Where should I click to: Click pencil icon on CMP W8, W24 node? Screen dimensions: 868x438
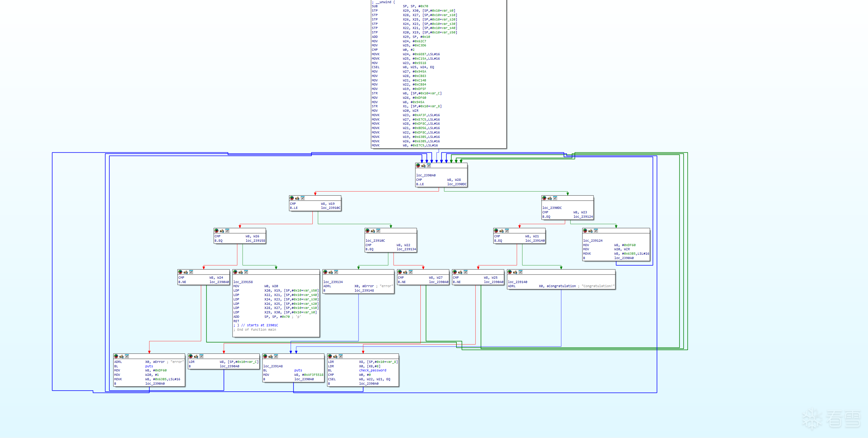(185, 272)
